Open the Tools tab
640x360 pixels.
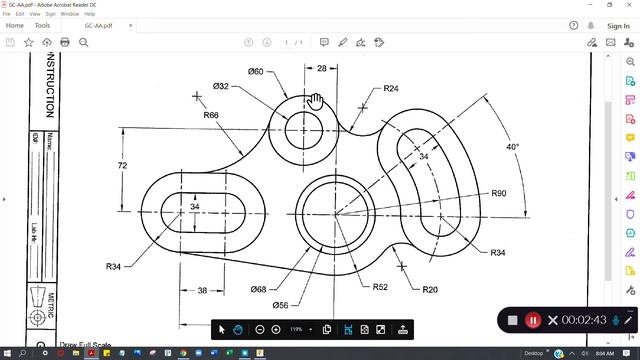pyautogui.click(x=42, y=25)
